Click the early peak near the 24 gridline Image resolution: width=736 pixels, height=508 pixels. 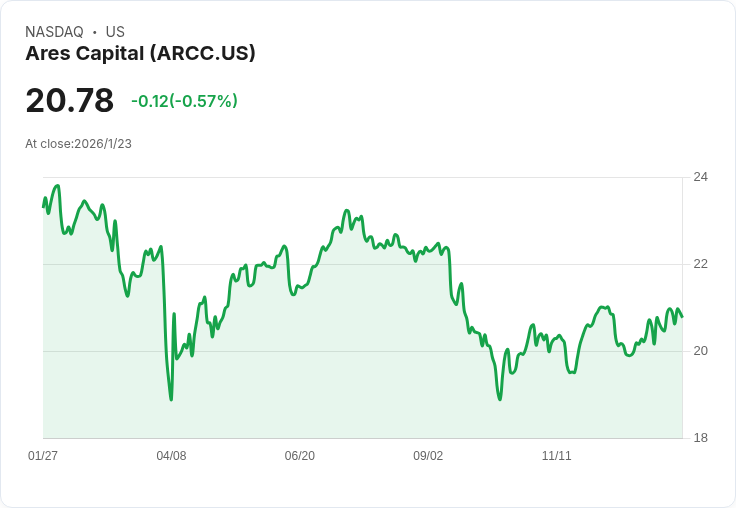point(58,185)
